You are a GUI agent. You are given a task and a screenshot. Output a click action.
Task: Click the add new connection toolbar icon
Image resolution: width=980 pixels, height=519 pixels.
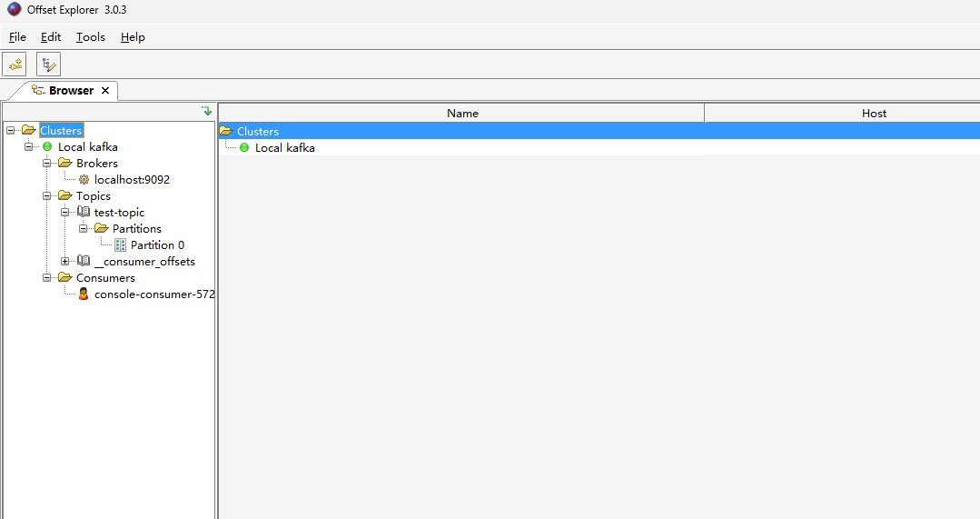tap(15, 65)
